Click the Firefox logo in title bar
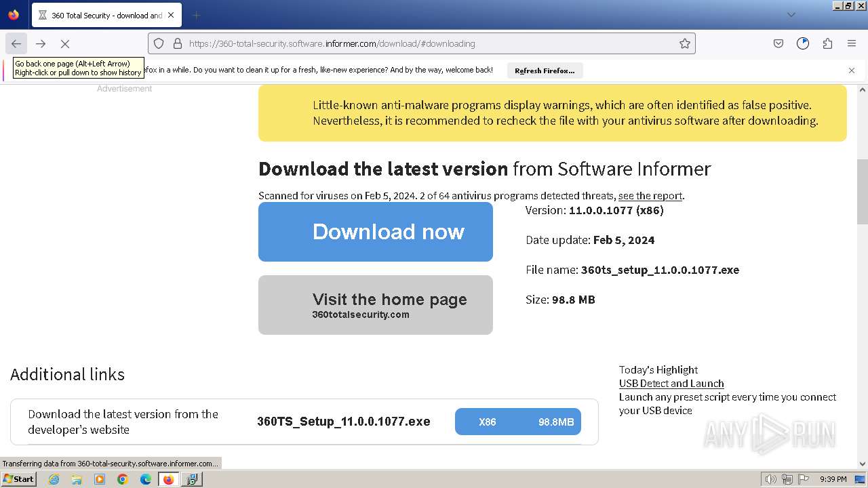This screenshot has width=868, height=488. 14,15
